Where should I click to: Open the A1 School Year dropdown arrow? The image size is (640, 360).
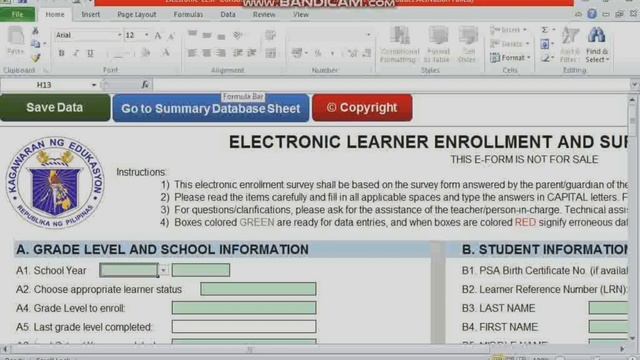[x=163, y=270]
